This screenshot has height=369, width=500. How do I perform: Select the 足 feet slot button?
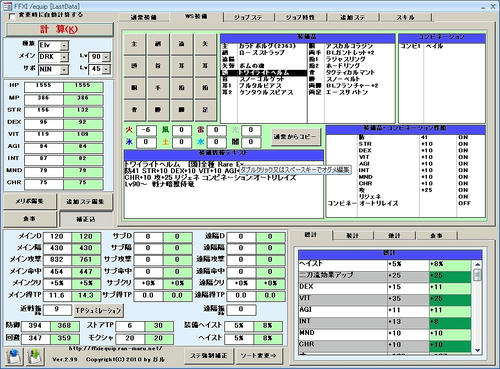205,110
